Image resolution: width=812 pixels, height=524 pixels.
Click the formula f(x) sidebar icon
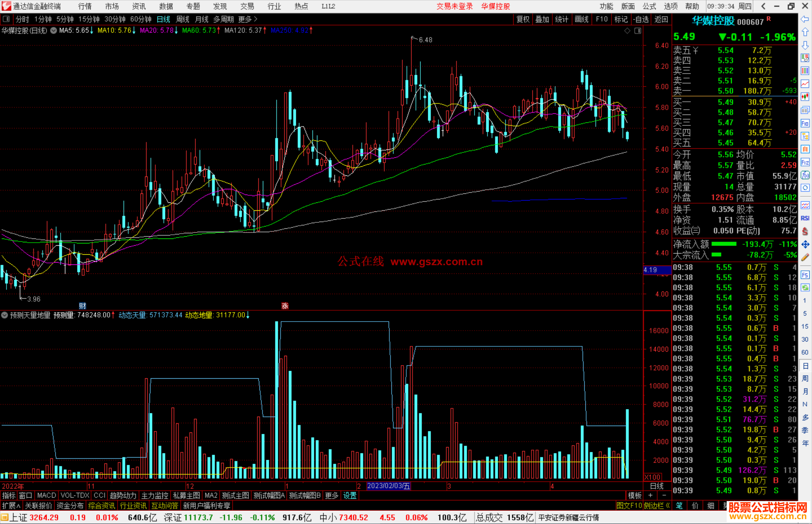pos(805,175)
